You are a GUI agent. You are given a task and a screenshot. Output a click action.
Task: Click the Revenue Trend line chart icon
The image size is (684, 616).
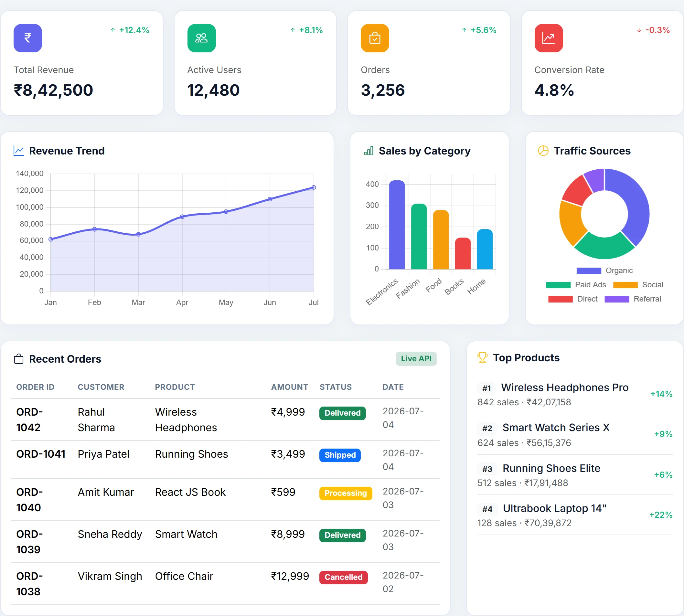(19, 151)
